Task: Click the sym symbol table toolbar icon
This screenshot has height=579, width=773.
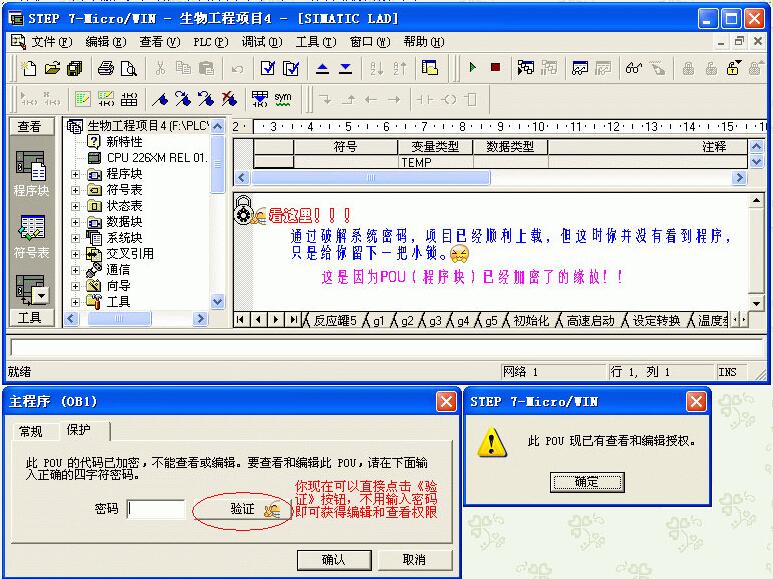Action: [x=282, y=99]
